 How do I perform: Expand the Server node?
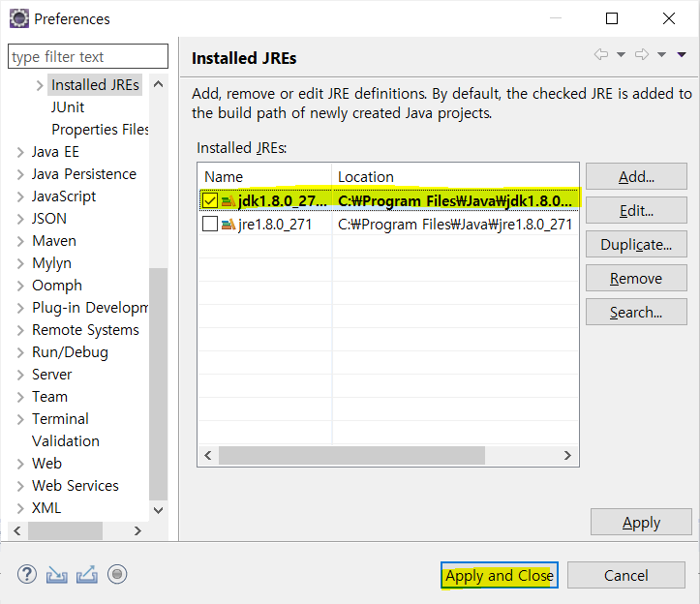[20, 375]
